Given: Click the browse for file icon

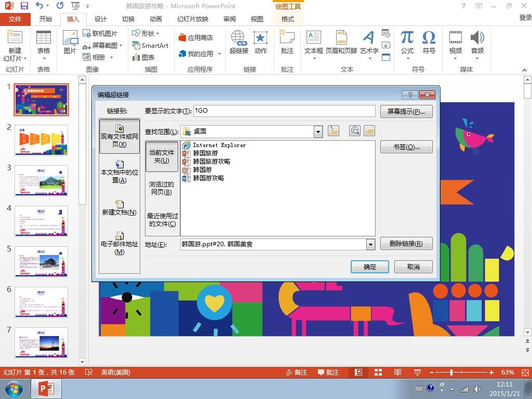Looking at the screenshot, I should 369,130.
